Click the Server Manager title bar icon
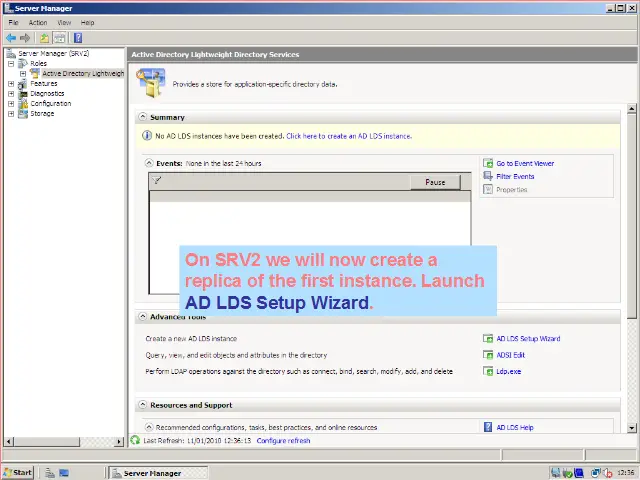Image resolution: width=640 pixels, height=480 pixels. tap(8, 8)
